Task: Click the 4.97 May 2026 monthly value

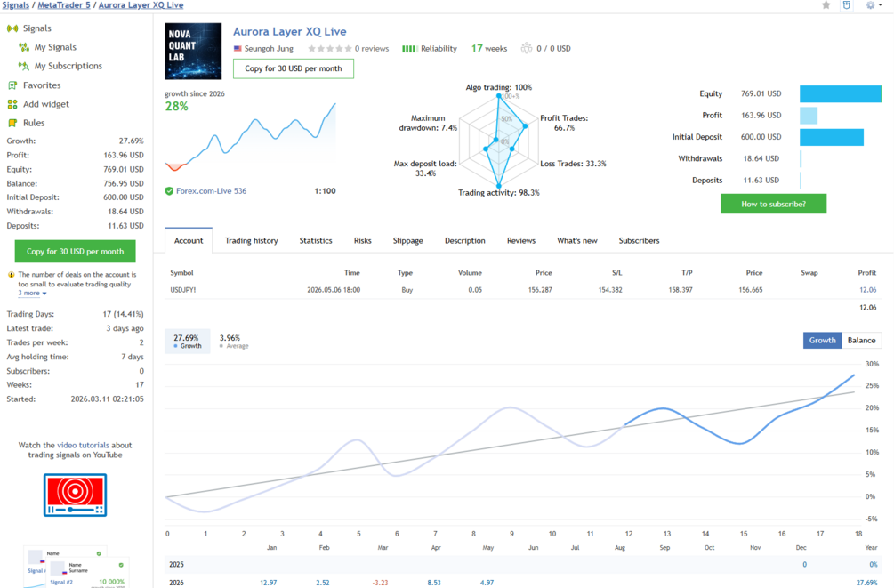Action: [x=487, y=583]
